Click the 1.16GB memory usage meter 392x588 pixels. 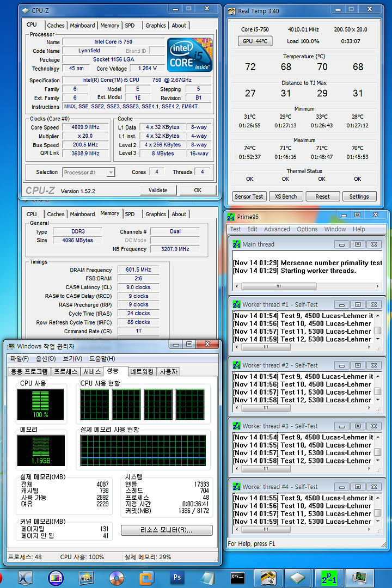(41, 451)
